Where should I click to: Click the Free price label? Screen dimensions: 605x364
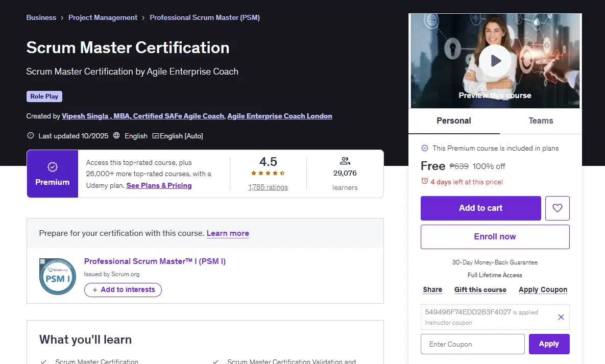433,166
